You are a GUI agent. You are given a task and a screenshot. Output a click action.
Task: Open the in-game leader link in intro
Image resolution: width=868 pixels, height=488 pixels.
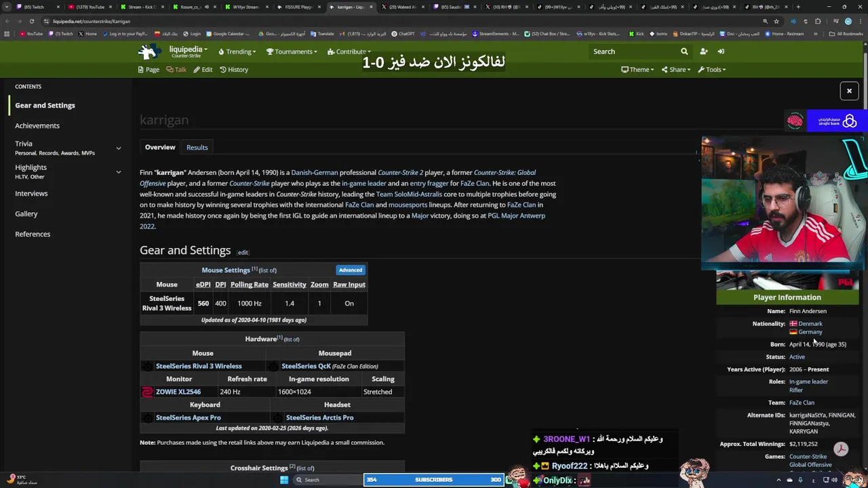pyautogui.click(x=364, y=184)
